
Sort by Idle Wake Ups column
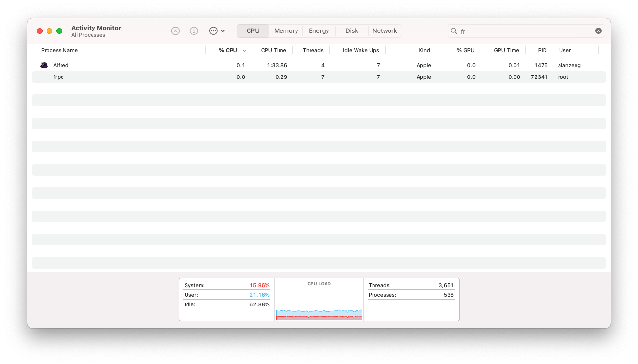point(361,50)
